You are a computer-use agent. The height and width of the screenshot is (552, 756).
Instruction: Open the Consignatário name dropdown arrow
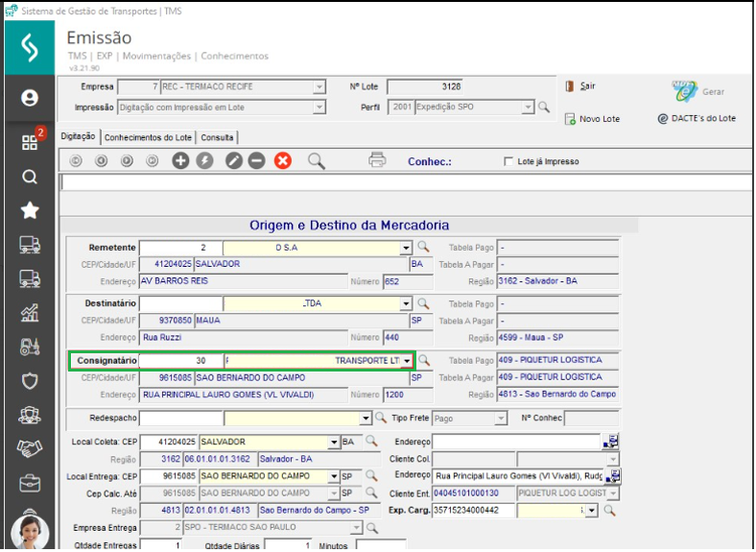tap(407, 361)
